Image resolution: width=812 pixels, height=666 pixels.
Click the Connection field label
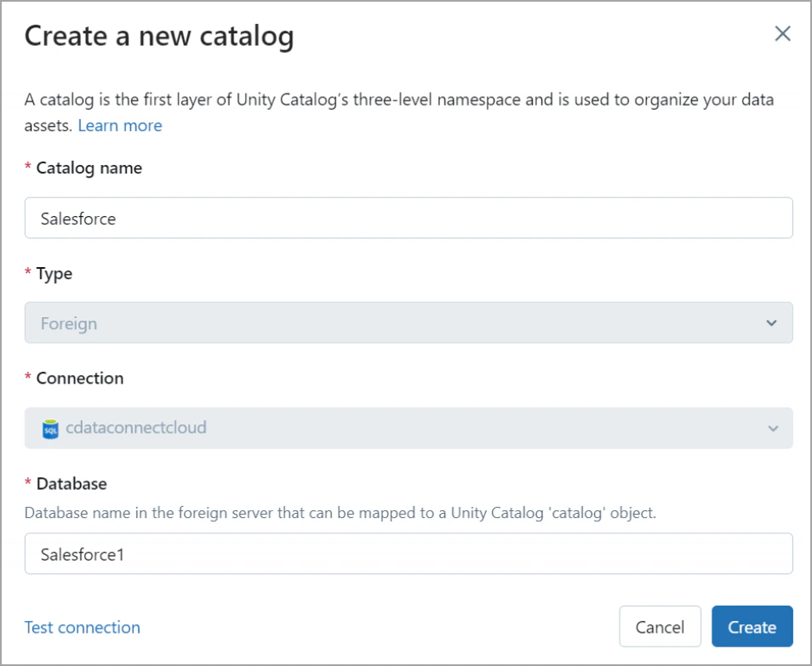pos(79,379)
